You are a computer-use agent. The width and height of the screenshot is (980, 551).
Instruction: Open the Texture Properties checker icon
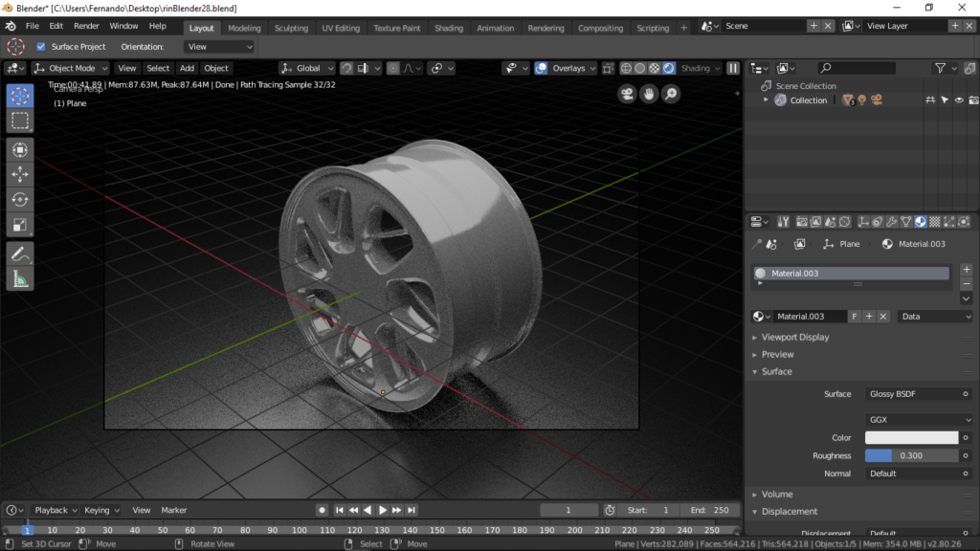[933, 221]
